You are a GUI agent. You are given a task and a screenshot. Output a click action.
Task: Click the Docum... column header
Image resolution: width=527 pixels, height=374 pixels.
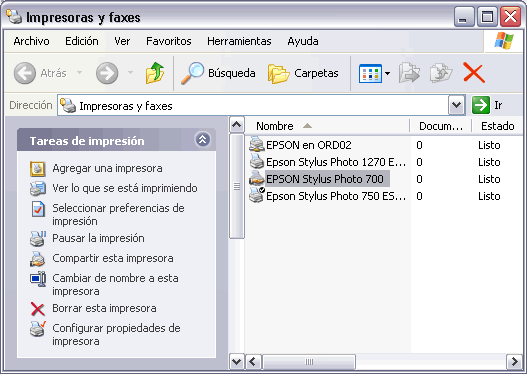[x=441, y=126]
